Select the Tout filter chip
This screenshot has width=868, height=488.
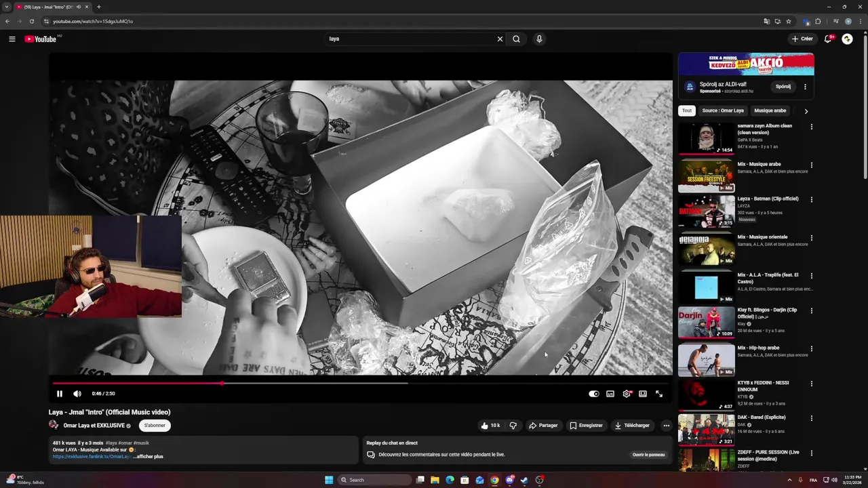(x=687, y=110)
